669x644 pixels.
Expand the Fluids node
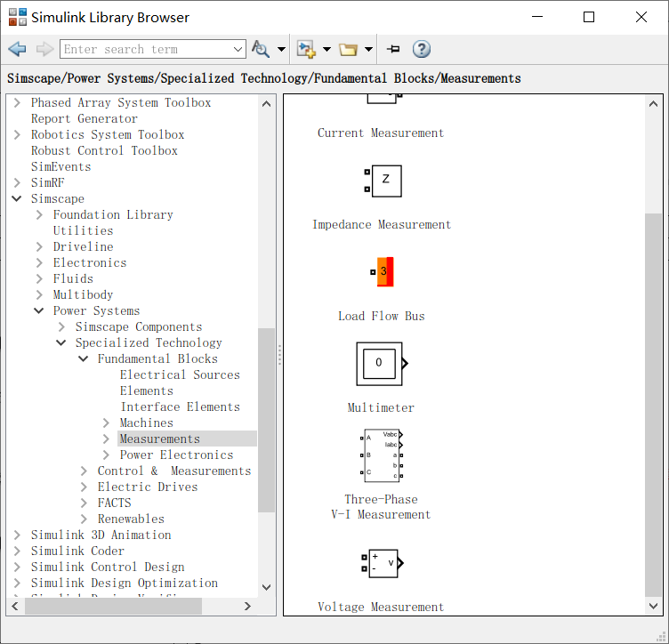[39, 279]
